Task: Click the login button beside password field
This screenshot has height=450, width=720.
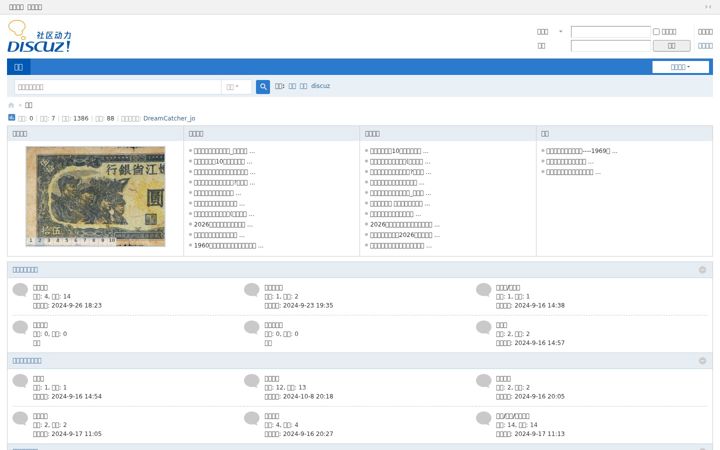Action: point(671,46)
